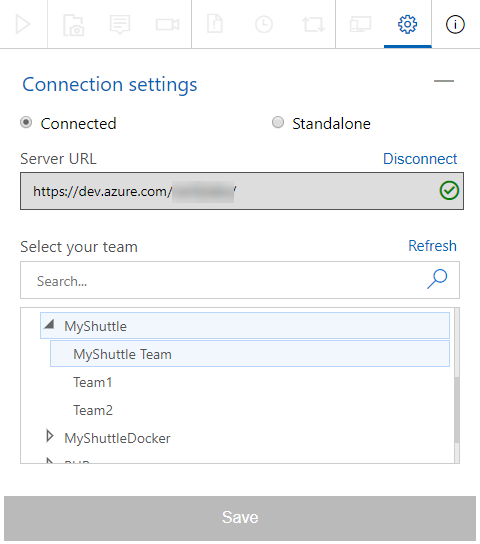The image size is (480, 544).
Task: Click the explore work item arrows icon
Action: tap(313, 24)
